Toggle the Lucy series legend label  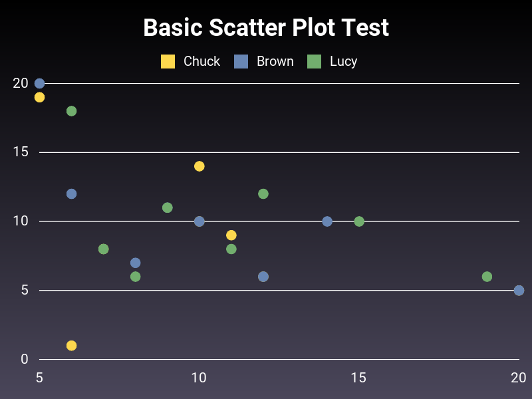tap(343, 62)
